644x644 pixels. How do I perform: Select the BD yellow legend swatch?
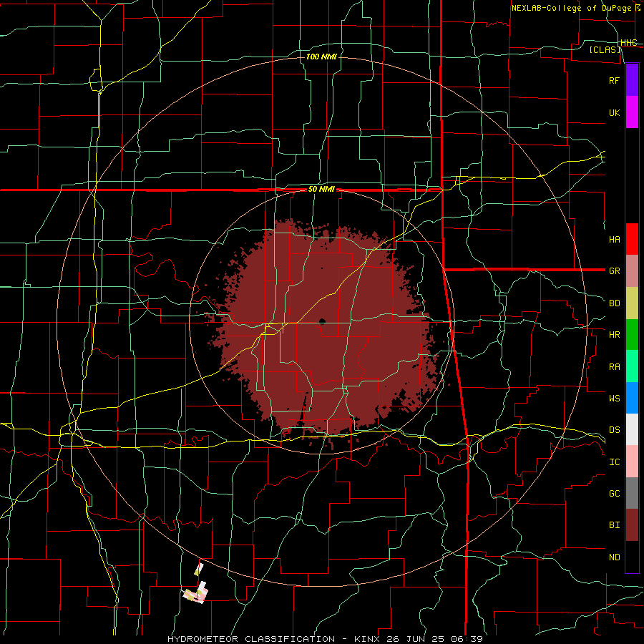click(x=632, y=303)
